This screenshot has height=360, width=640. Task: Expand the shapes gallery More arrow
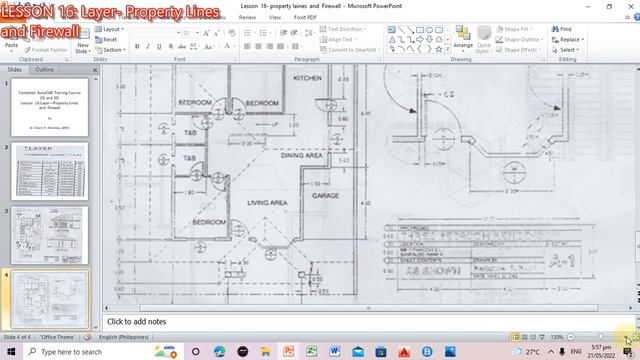click(448, 49)
